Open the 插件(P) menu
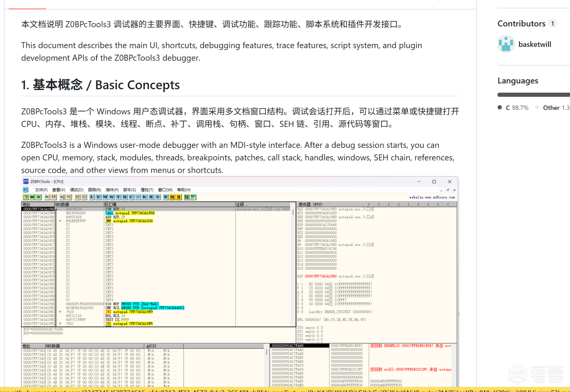The width and height of the screenshot is (570, 392). (x=112, y=190)
